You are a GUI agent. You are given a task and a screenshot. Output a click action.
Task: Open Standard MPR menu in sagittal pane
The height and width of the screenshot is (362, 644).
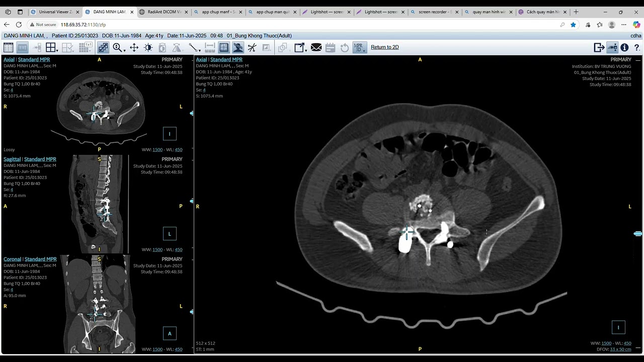point(40,159)
